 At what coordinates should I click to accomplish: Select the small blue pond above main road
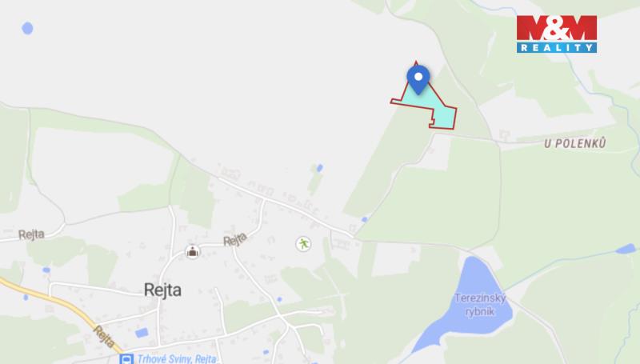[319, 168]
